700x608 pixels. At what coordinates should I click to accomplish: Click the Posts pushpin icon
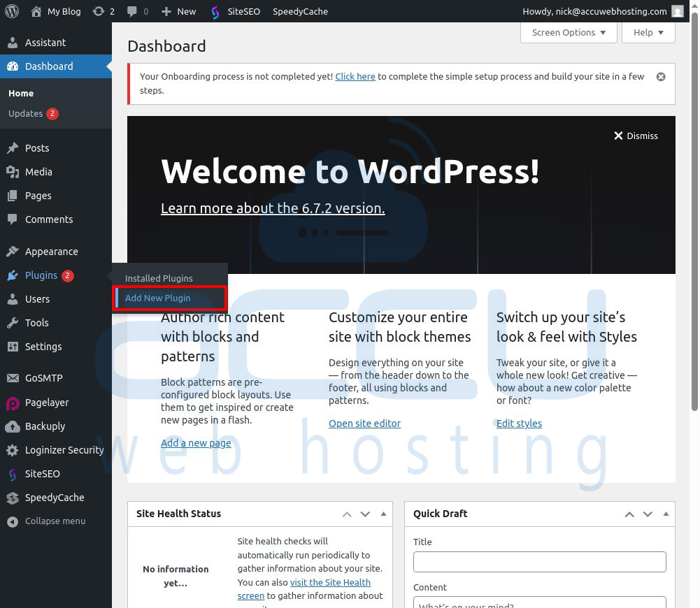[x=13, y=147]
